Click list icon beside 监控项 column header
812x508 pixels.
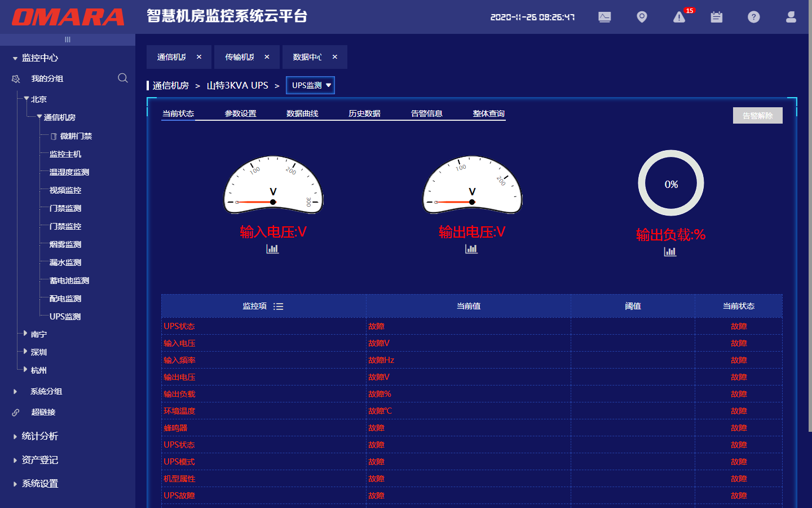tap(278, 306)
